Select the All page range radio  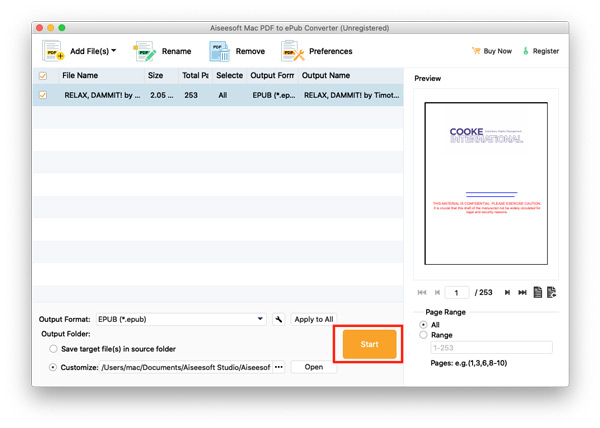[423, 325]
